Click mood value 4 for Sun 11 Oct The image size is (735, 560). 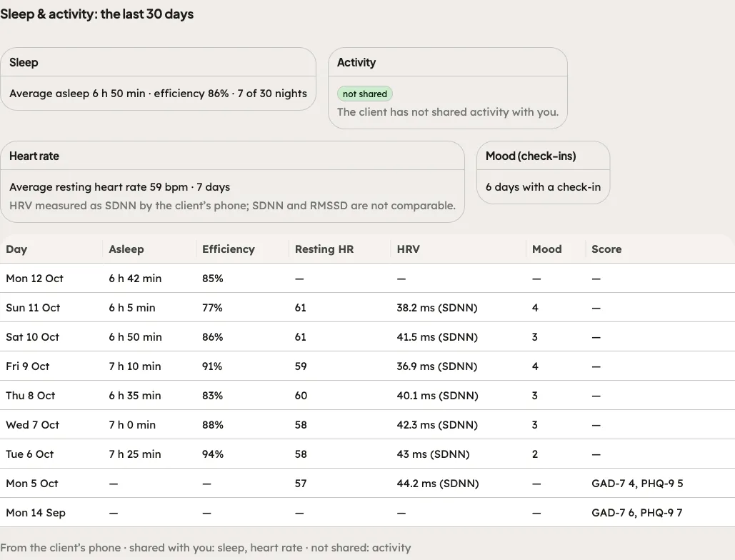[535, 308]
